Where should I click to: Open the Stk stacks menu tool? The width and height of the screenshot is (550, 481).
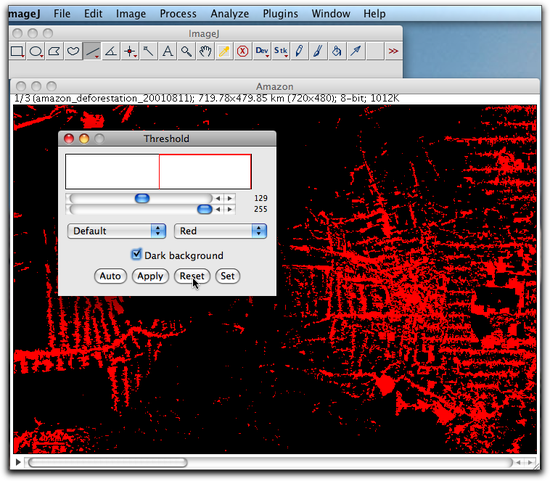[281, 52]
